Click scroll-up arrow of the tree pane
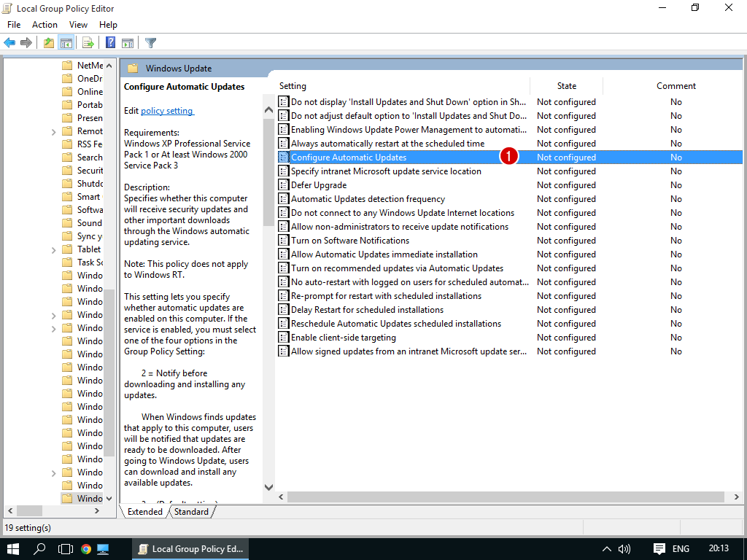This screenshot has width=747, height=560. [x=109, y=66]
